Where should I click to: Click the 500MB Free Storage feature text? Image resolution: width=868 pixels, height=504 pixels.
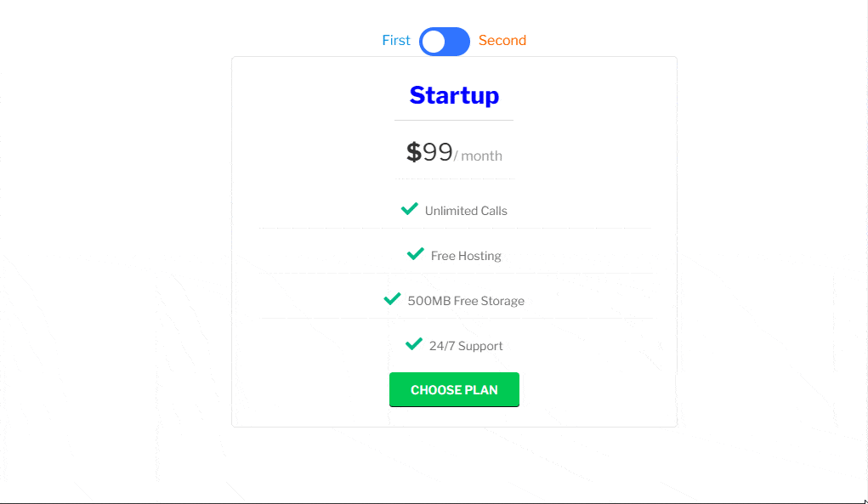(x=466, y=301)
